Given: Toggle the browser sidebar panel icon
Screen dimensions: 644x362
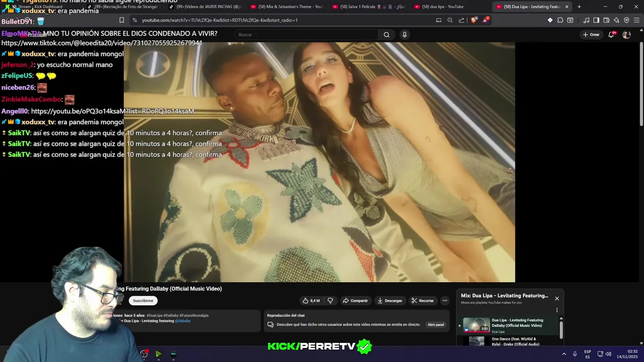Looking at the screenshot, I should (596, 20).
